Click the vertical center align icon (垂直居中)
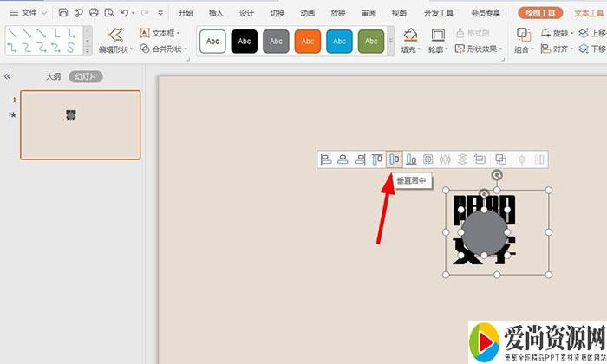The height and width of the screenshot is (364, 607). (x=395, y=159)
